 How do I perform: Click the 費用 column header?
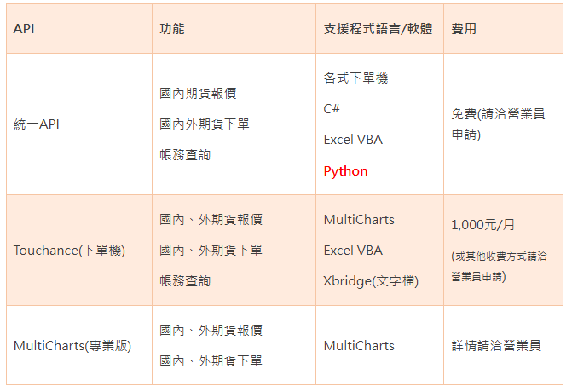pos(464,29)
